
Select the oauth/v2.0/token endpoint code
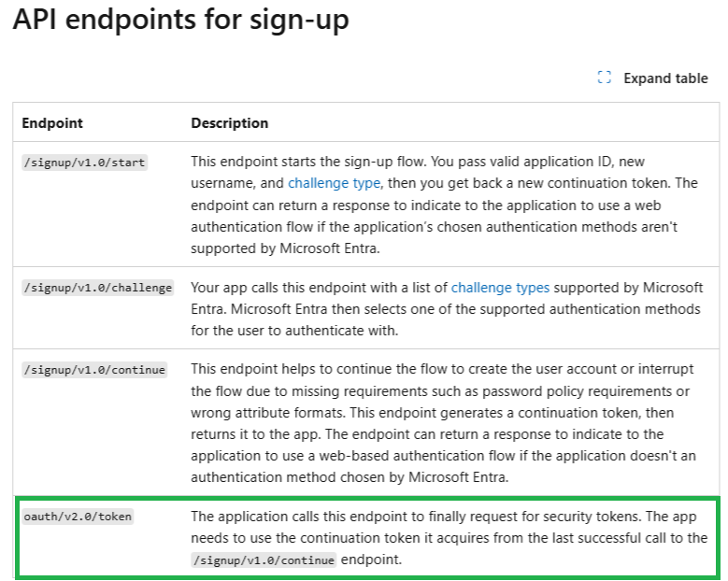[78, 517]
